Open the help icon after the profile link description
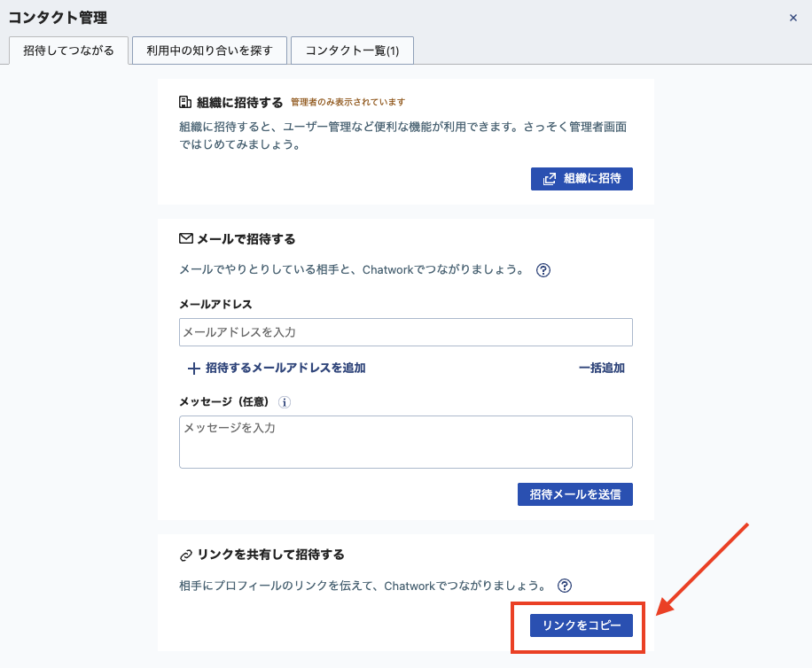This screenshot has height=668, width=812. point(565,586)
